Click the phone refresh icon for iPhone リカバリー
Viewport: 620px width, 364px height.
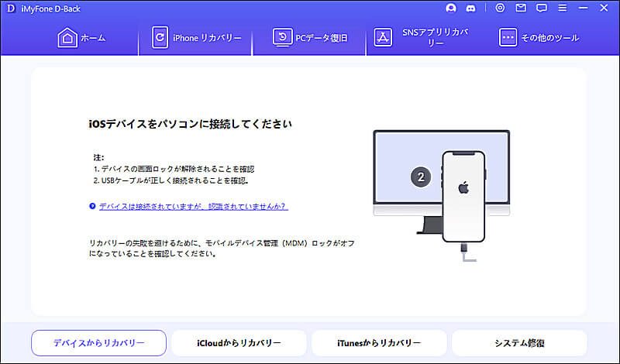pyautogui.click(x=160, y=37)
